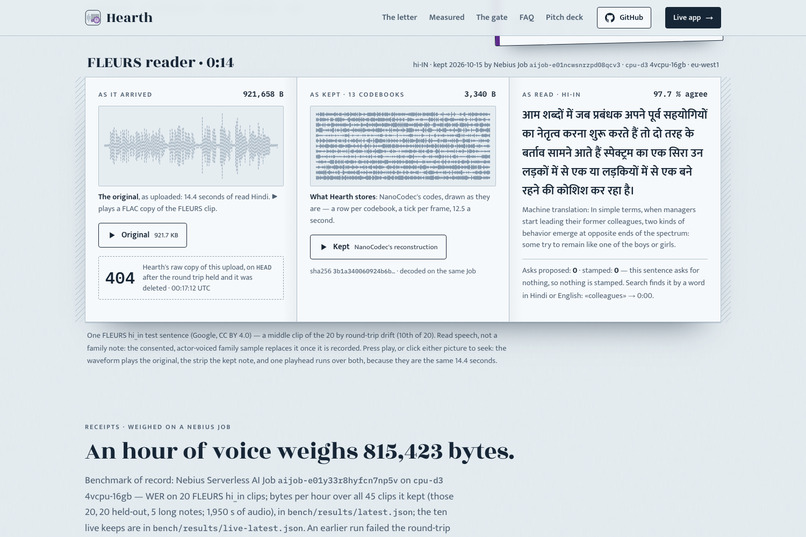Click 'RECEIPTS · WEIGHED ON A NEBIUS JOB' label
The width and height of the screenshot is (806, 537).
pos(158,427)
